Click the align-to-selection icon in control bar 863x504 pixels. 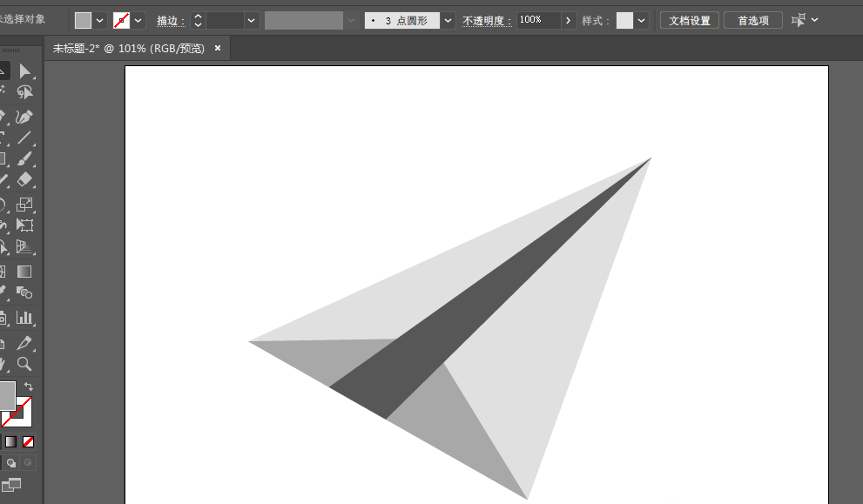click(798, 20)
